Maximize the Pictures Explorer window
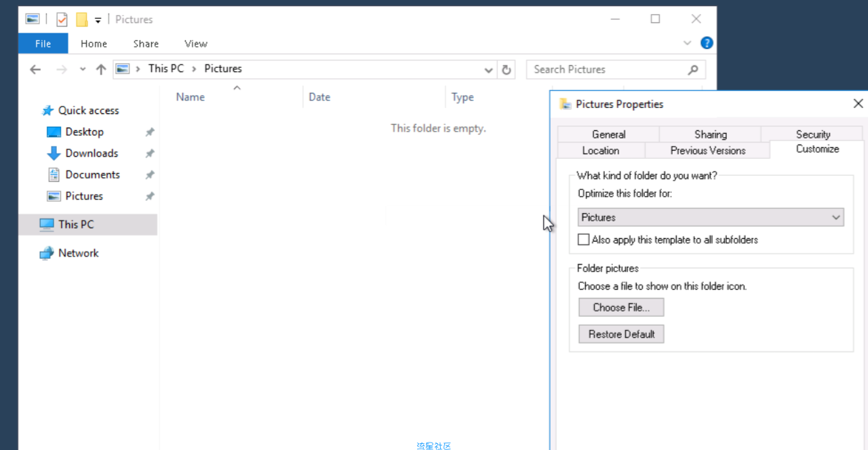 click(655, 19)
